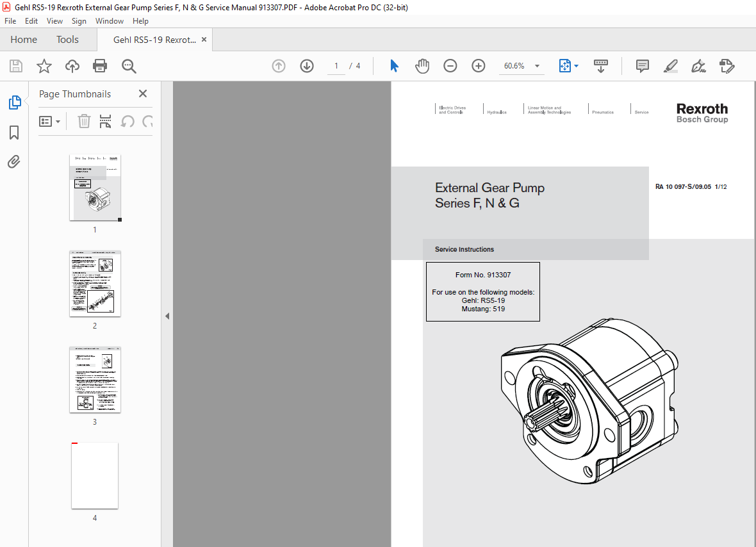Image resolution: width=756 pixels, height=547 pixels.
Task: Click Form No. 913307 text
Action: [483, 275]
